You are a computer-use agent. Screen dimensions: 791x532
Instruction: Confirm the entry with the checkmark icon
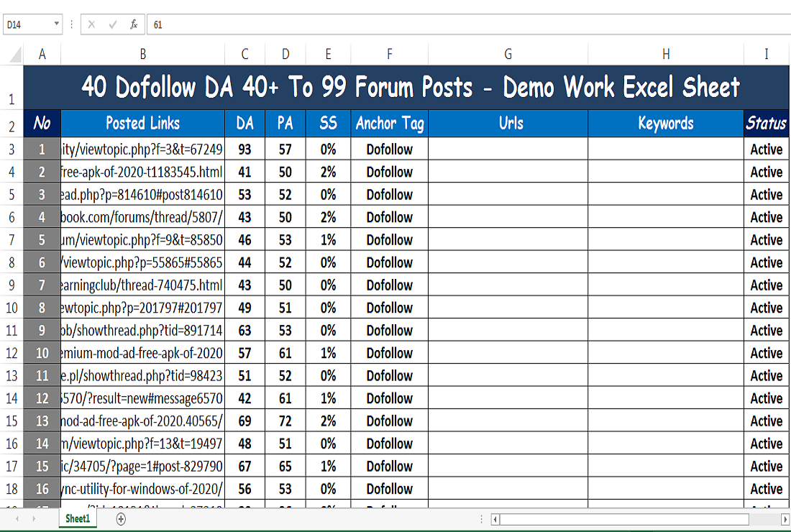111,24
